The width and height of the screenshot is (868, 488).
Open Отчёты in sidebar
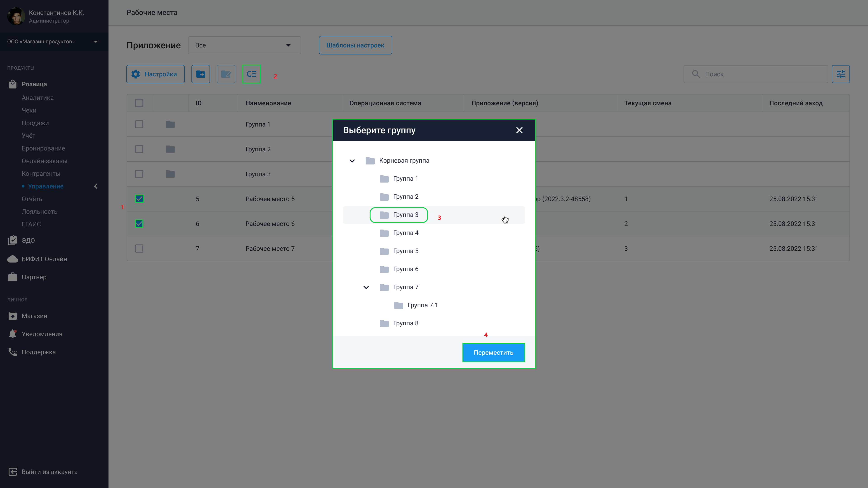[x=33, y=199]
